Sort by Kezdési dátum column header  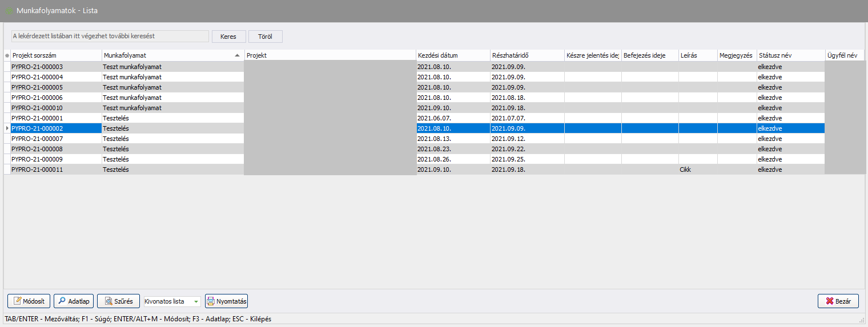452,55
